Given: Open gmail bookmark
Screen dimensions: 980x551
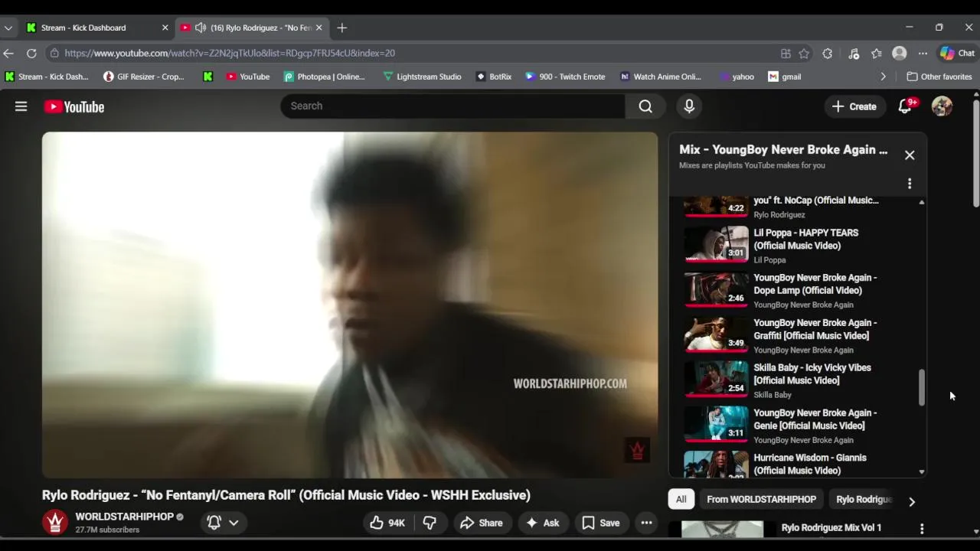Looking at the screenshot, I should (x=785, y=77).
